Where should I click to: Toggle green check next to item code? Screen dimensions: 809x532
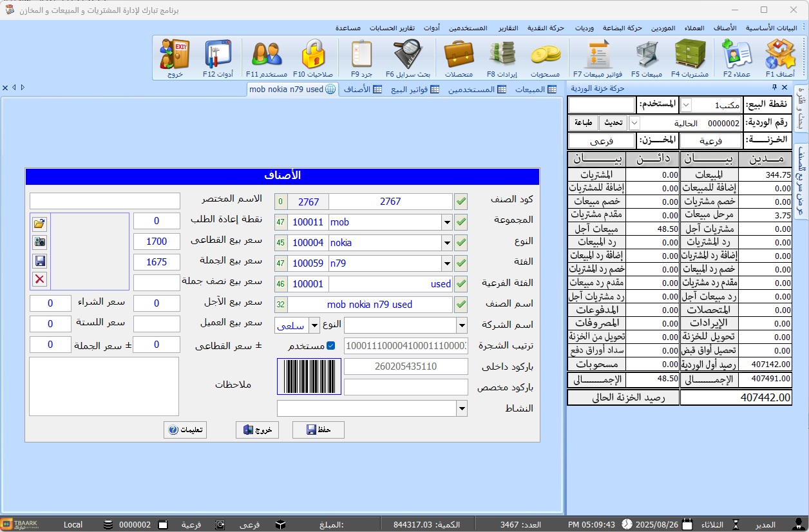[x=461, y=202]
